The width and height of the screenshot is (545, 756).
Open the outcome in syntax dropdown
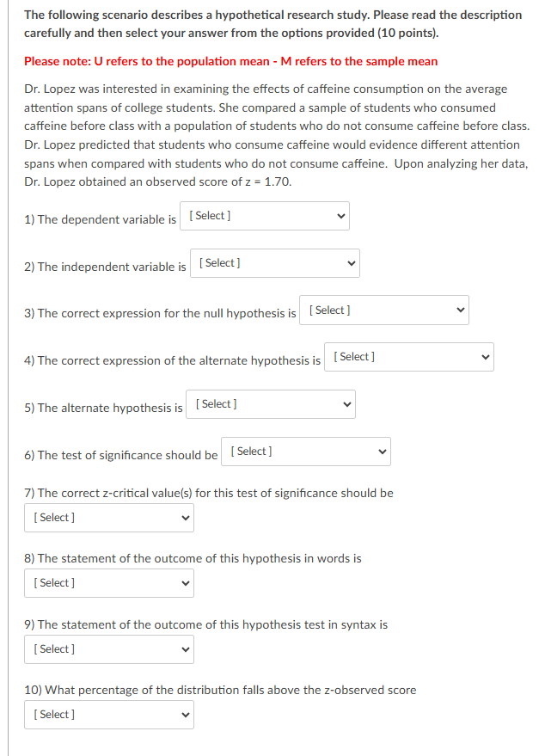click(108, 648)
